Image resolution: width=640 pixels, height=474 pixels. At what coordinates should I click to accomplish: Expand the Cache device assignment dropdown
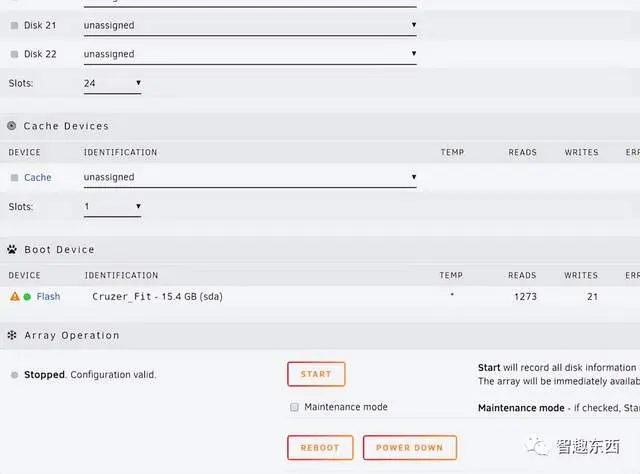point(250,178)
